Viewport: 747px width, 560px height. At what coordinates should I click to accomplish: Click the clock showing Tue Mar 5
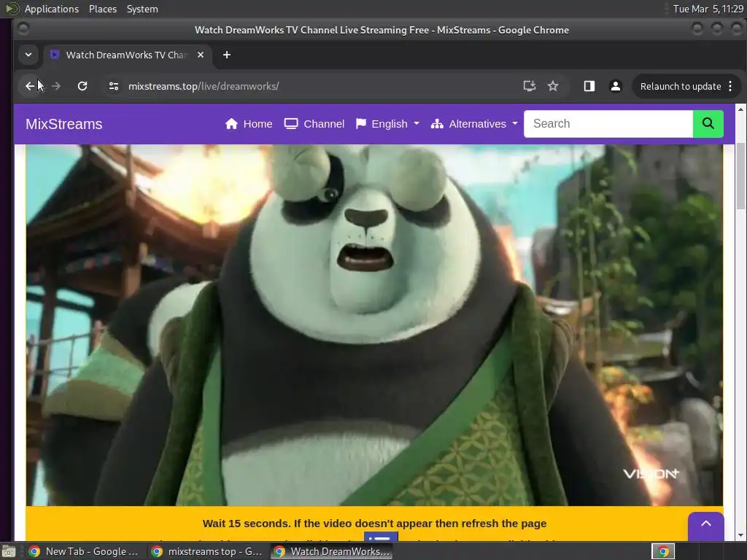708,9
